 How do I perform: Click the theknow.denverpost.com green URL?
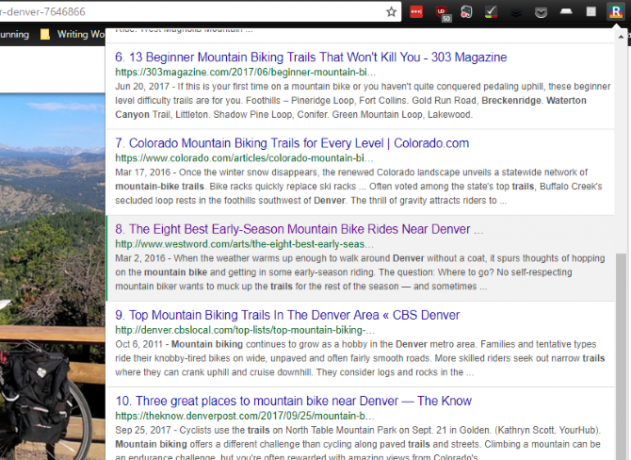245,416
